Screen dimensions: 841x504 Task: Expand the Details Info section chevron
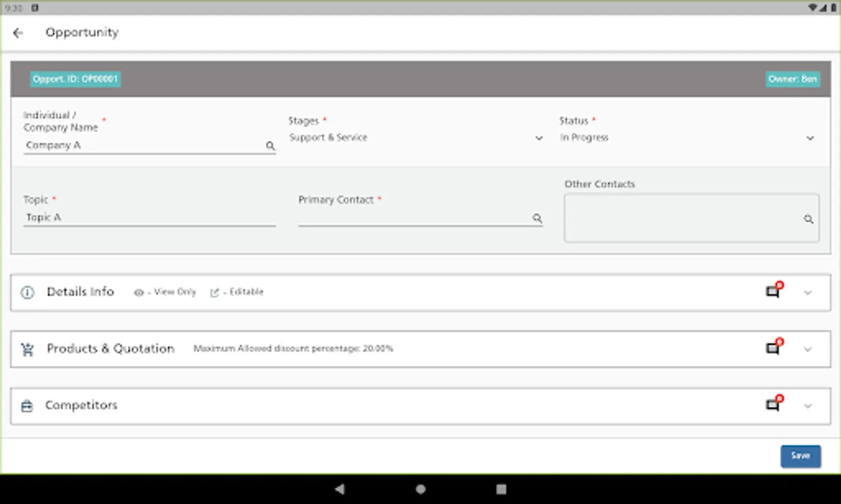[x=808, y=292]
